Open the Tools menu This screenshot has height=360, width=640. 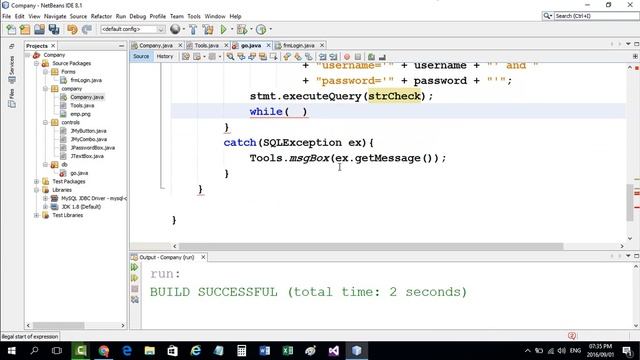click(194, 16)
